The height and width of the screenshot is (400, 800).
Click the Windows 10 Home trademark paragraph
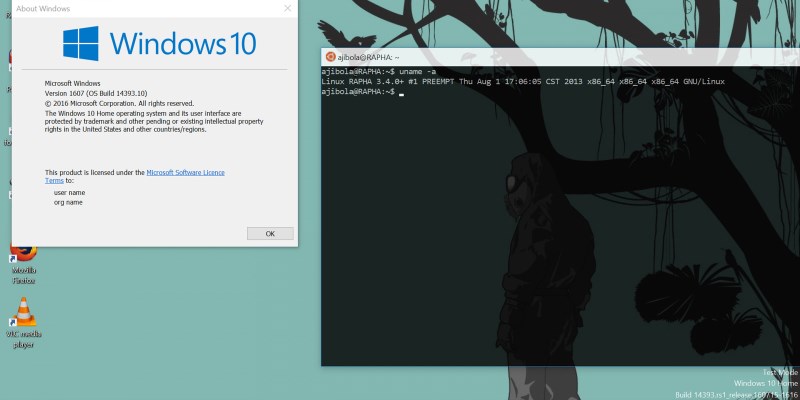[x=154, y=121]
